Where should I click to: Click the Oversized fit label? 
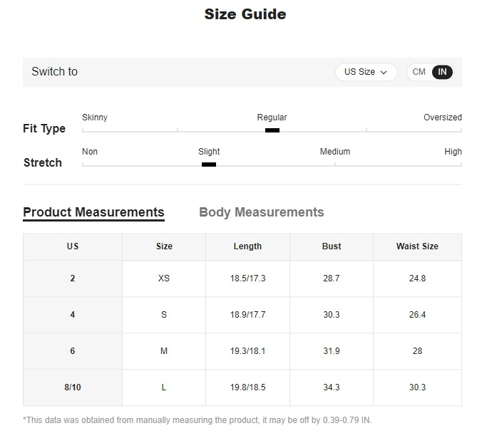click(442, 118)
